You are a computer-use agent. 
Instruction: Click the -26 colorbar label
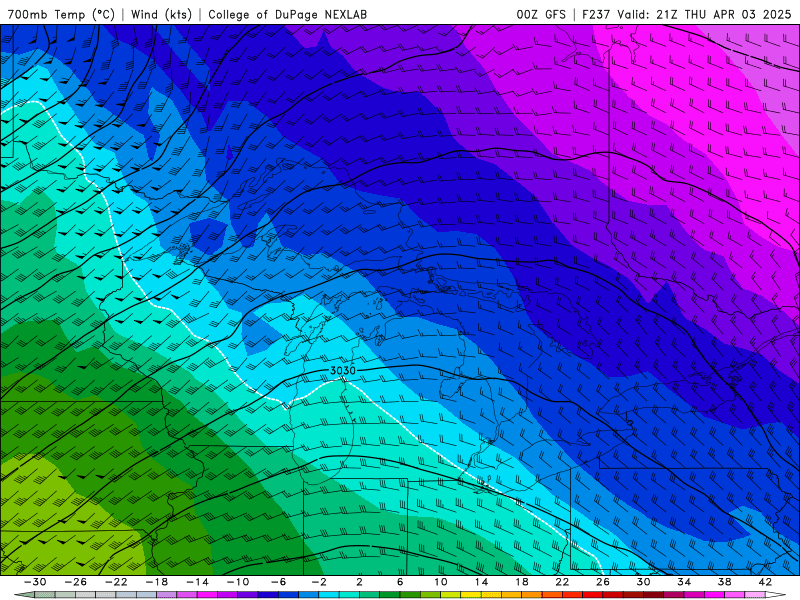click(76, 582)
